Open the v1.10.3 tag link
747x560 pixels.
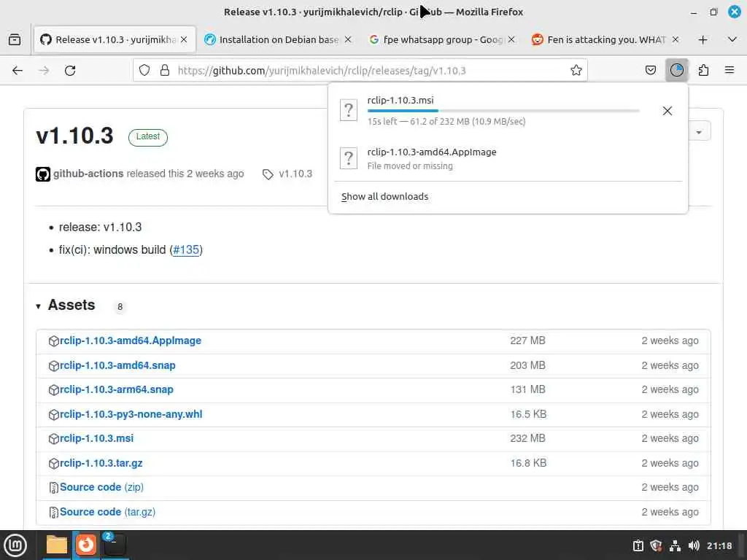click(295, 174)
